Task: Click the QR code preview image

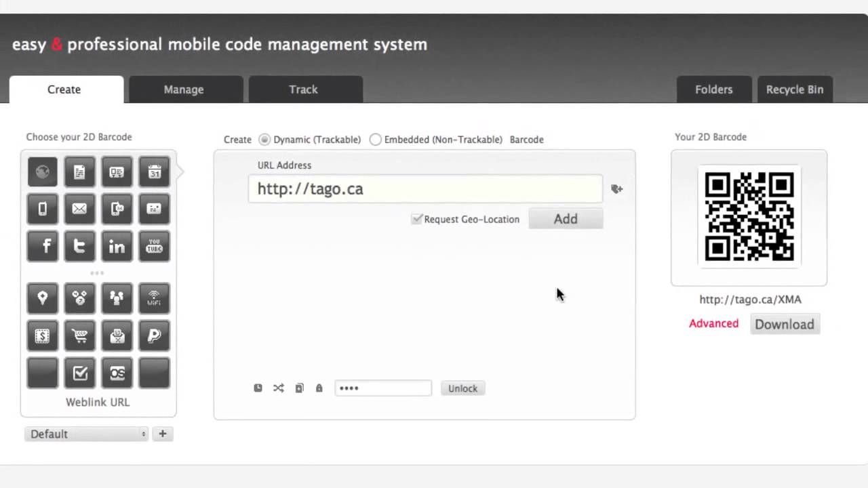Action: click(749, 217)
